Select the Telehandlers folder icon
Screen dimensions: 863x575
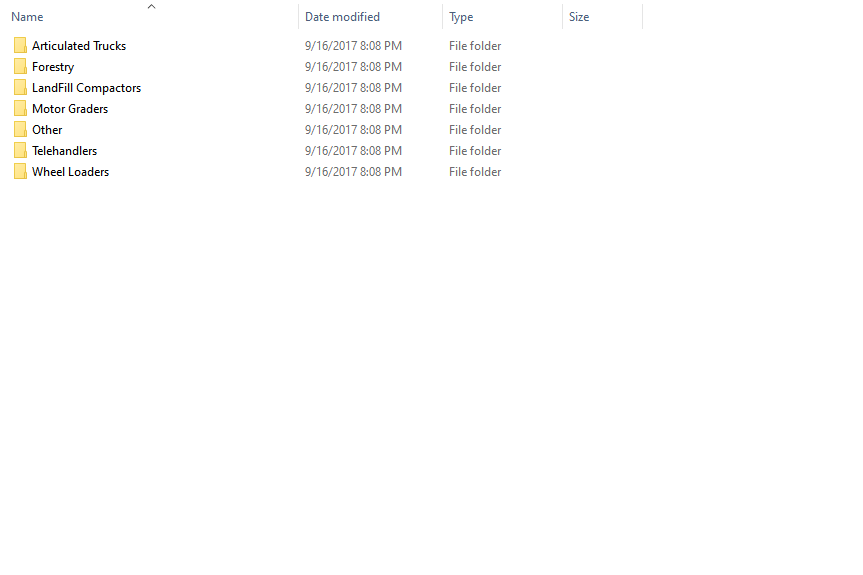tap(20, 150)
